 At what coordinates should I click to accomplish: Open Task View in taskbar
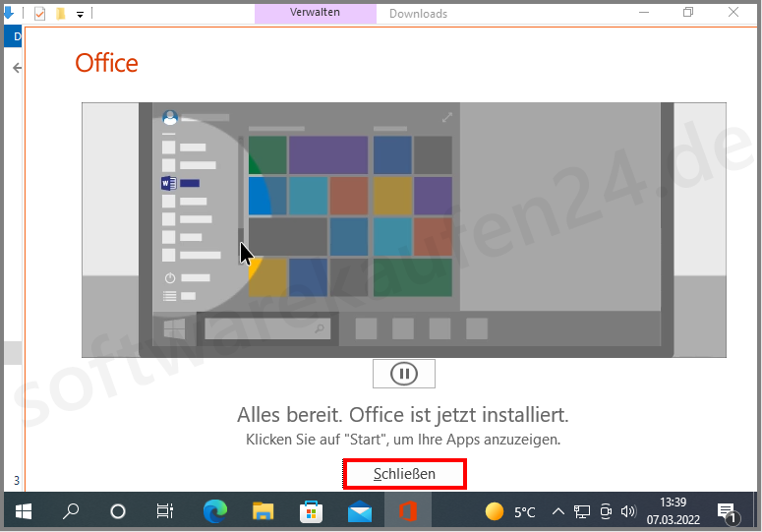click(x=165, y=511)
